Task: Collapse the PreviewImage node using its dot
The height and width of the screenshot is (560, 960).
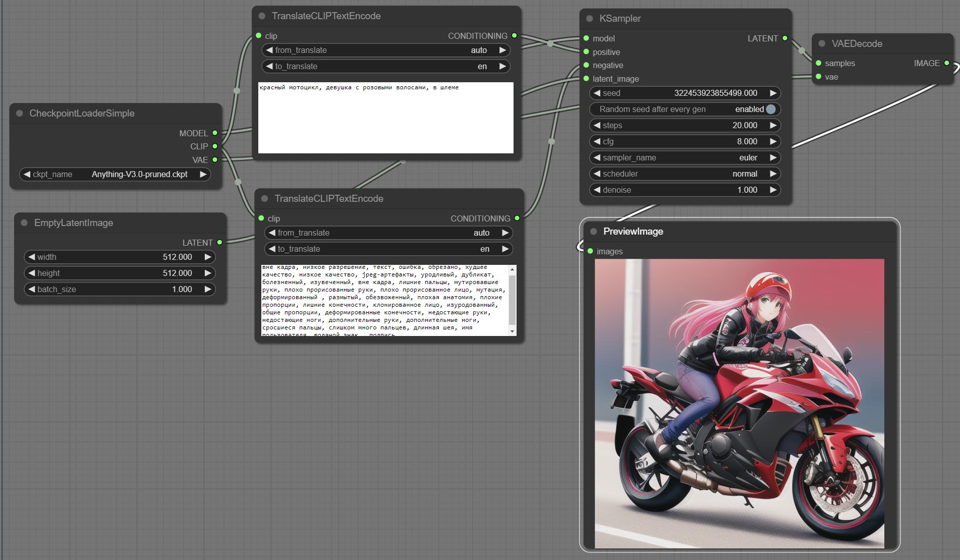Action: (x=593, y=232)
